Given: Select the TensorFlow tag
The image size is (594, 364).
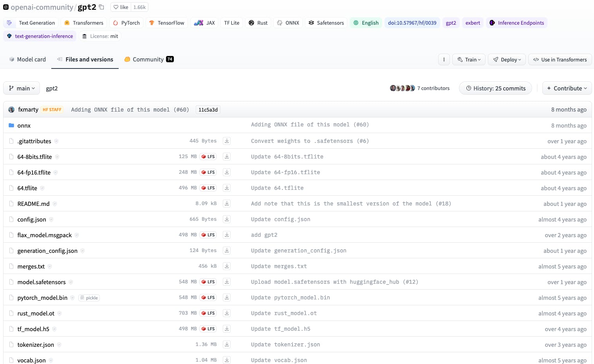Looking at the screenshot, I should (167, 23).
